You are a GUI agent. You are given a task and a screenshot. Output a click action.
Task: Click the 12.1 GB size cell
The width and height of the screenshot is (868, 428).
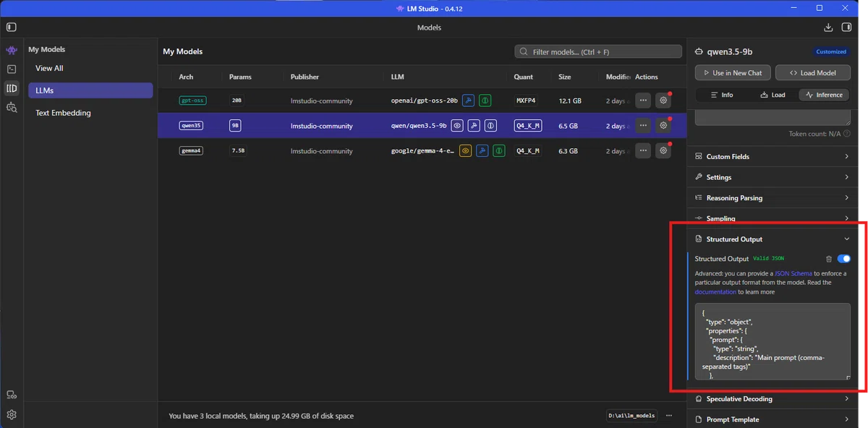coord(570,100)
